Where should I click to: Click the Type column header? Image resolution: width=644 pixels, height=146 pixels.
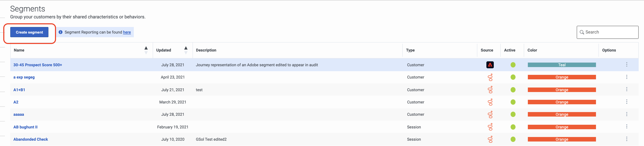pos(410,50)
